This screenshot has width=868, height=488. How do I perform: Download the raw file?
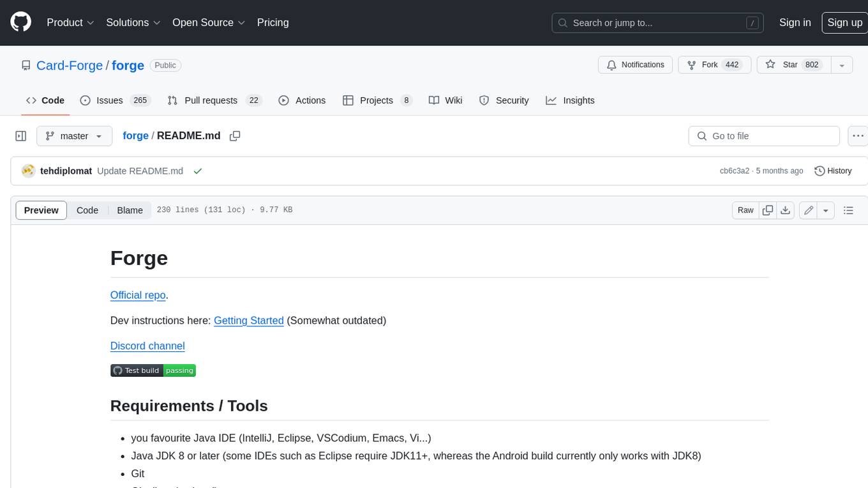pos(786,210)
